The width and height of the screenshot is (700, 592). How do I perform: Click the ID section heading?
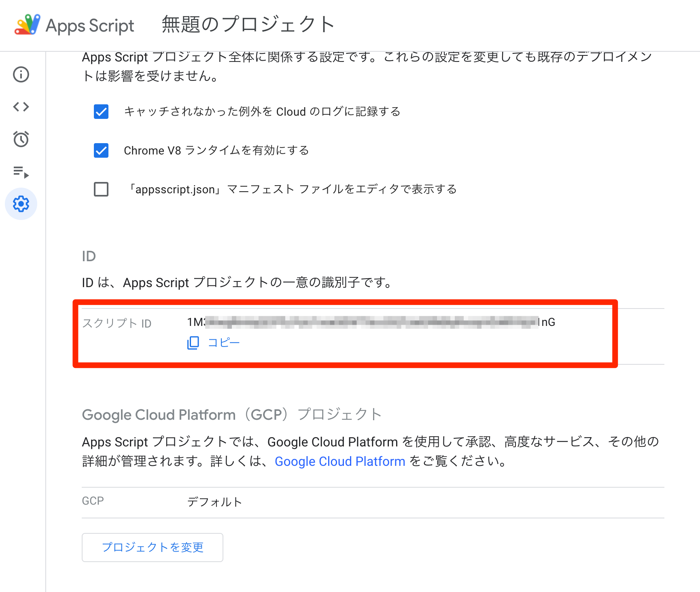pos(89,256)
